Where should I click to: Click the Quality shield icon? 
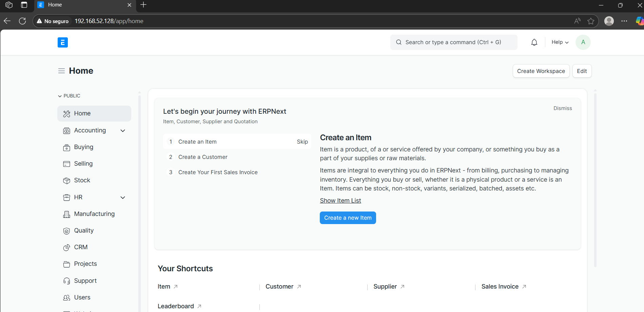coord(67,231)
